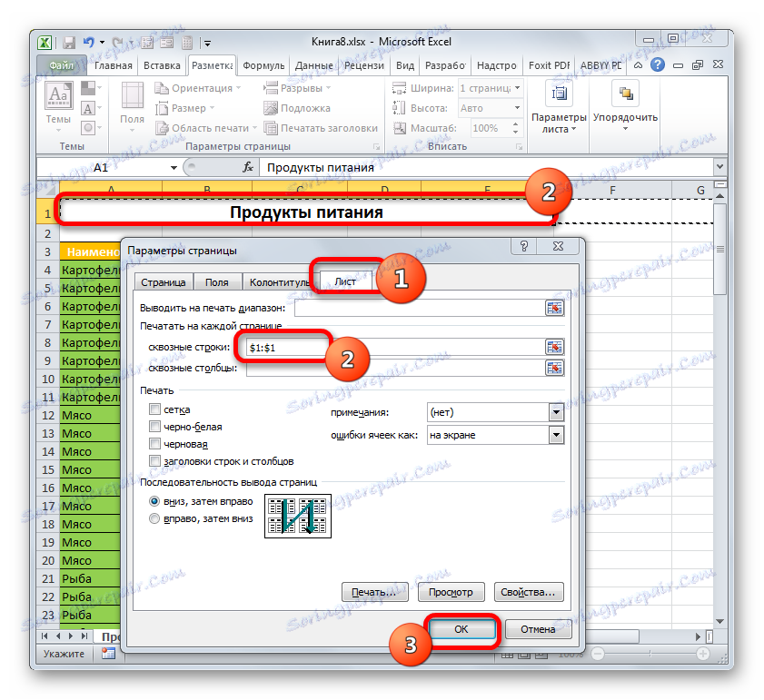
Task: Open the Вставка ribbon tab
Action: tap(162, 65)
